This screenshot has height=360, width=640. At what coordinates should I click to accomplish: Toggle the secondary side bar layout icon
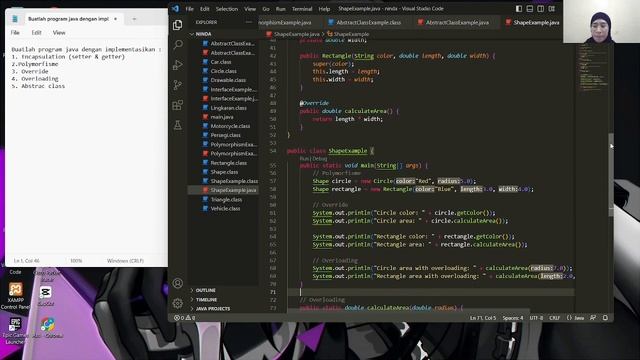click(541, 9)
